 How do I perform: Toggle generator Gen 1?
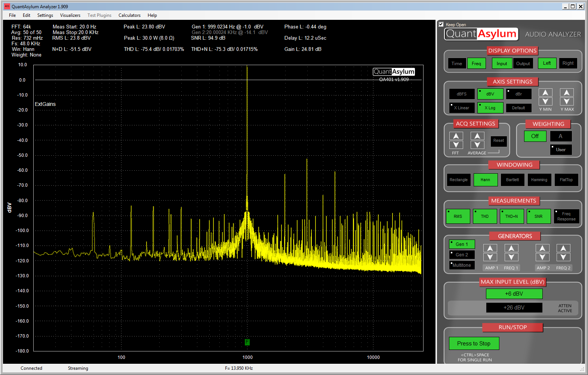tap(462, 244)
